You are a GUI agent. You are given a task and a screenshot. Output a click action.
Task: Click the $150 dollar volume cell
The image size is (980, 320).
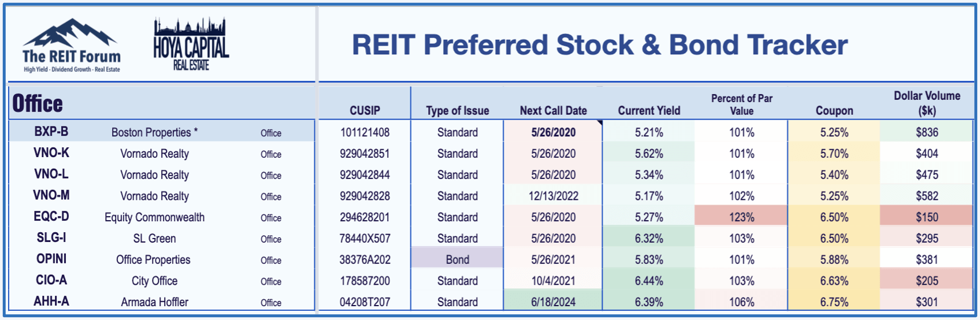pos(927,217)
